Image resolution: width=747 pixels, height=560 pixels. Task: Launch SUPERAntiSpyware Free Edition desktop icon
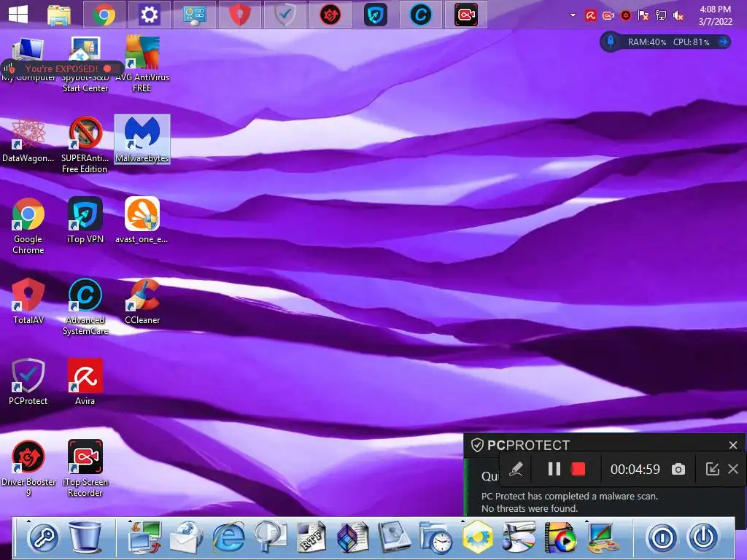[85, 144]
